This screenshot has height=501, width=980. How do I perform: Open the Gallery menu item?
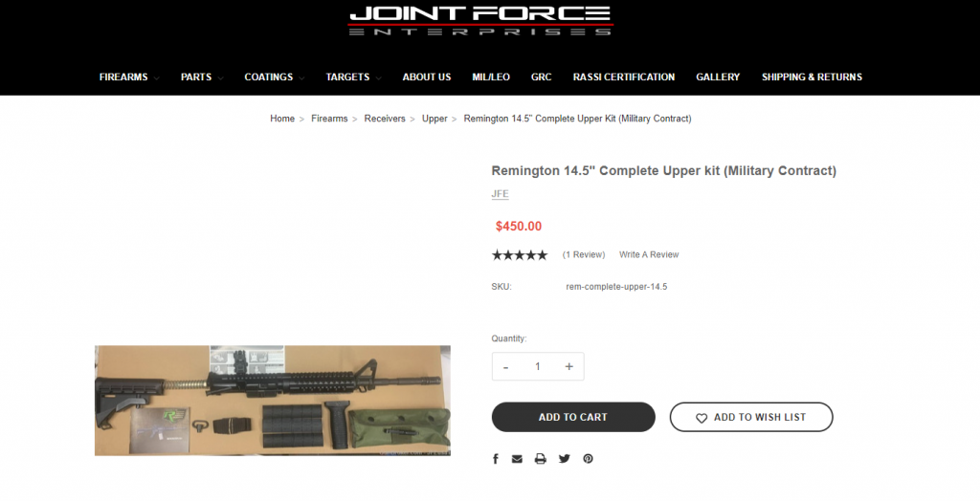pos(718,77)
